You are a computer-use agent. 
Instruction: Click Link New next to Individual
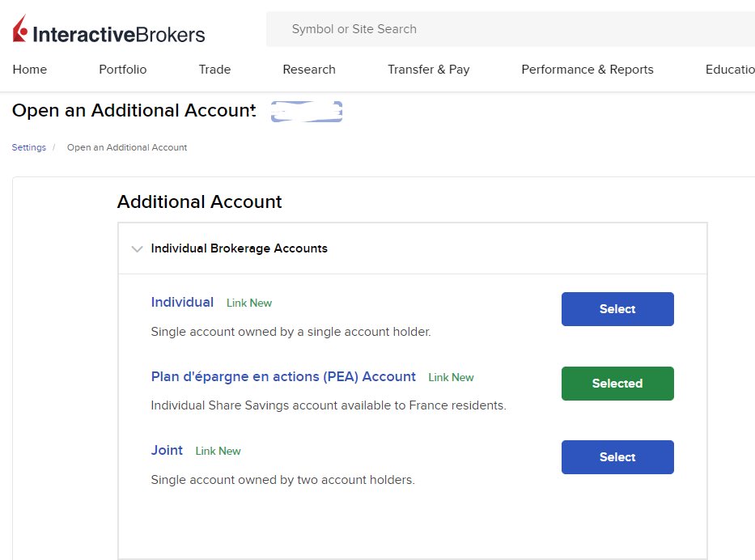coord(249,303)
